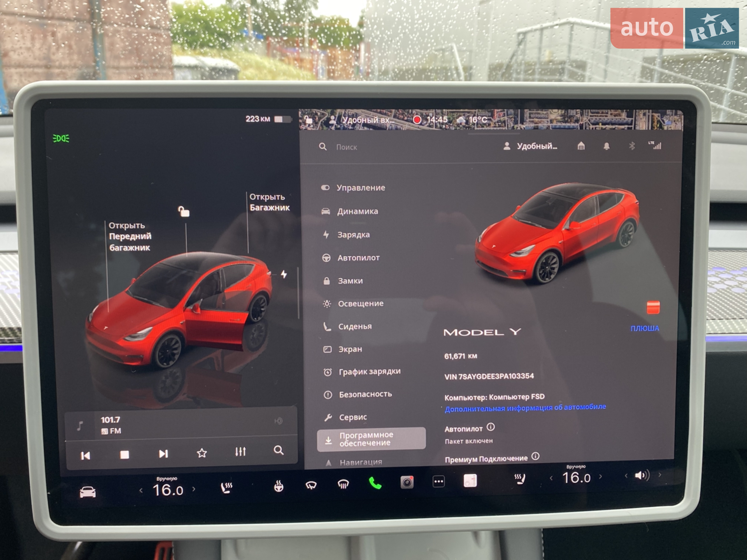Tap Открыть Передний багажник label
The width and height of the screenshot is (747, 560).
pos(130,236)
